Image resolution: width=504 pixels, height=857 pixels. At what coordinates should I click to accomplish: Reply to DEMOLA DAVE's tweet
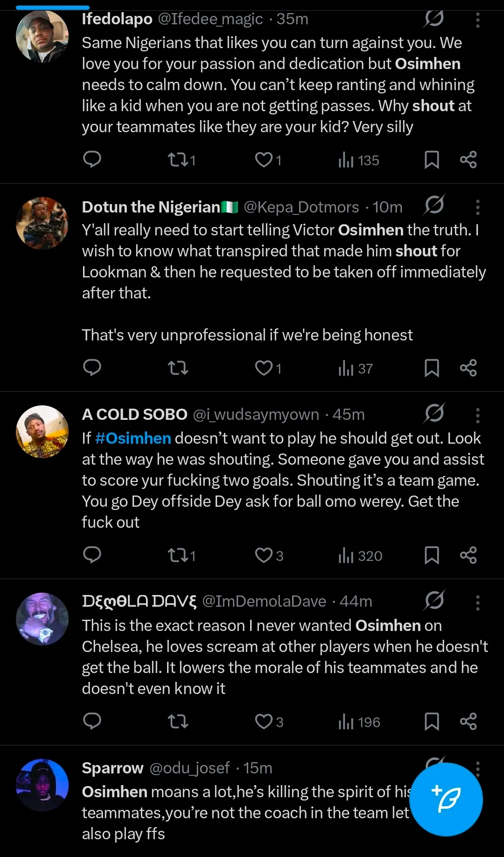[92, 721]
